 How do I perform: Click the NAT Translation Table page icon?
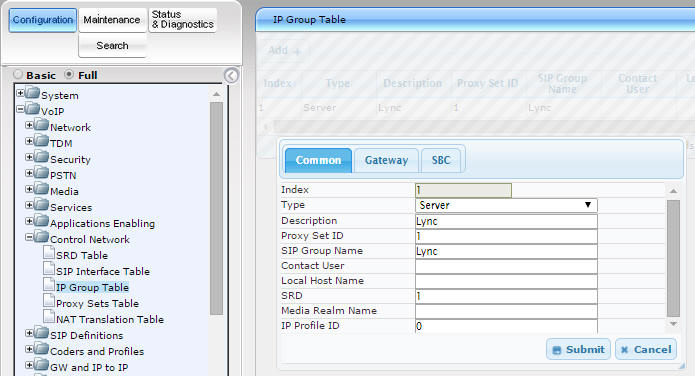pos(49,317)
